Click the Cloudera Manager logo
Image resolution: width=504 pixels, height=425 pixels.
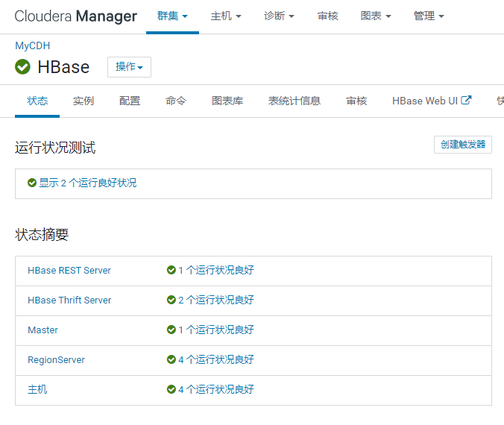tap(76, 16)
